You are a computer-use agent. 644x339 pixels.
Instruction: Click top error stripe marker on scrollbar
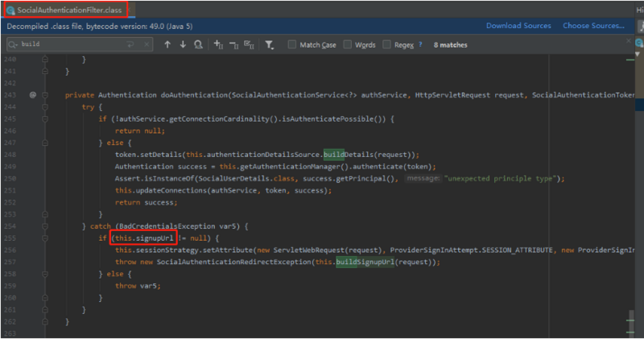pyautogui.click(x=630, y=60)
